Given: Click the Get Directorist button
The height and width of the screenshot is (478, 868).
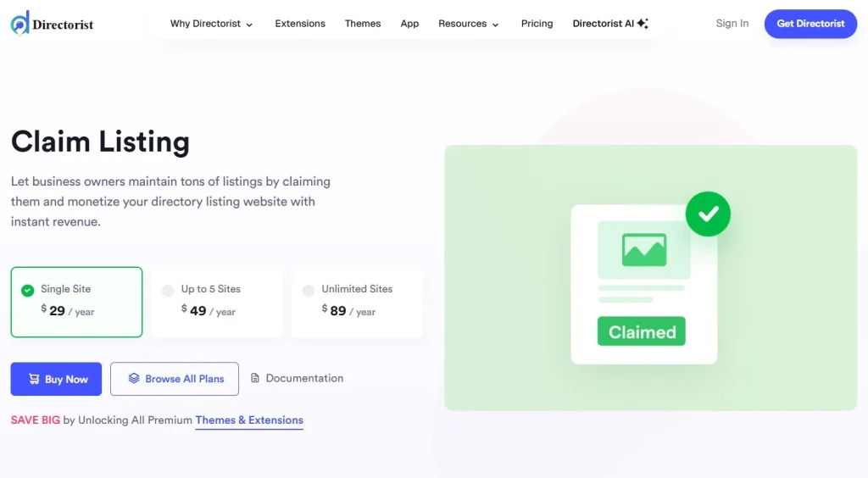Looking at the screenshot, I should pos(810,24).
